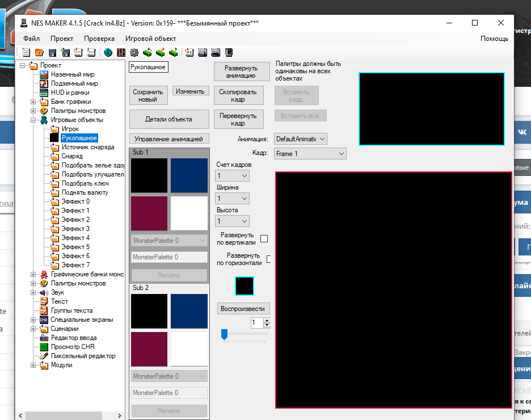Expand the Банк графики tree node

pyautogui.click(x=33, y=102)
